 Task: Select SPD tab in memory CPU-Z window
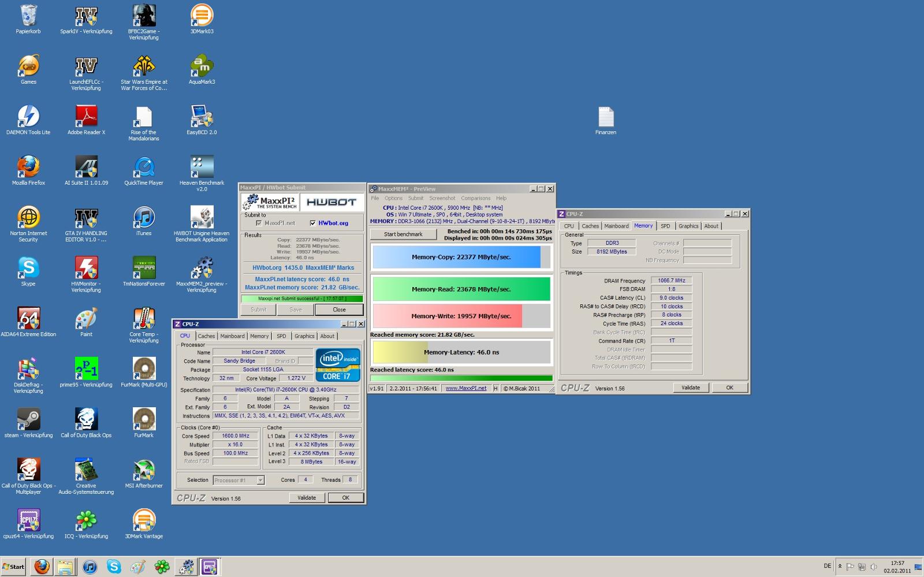665,226
